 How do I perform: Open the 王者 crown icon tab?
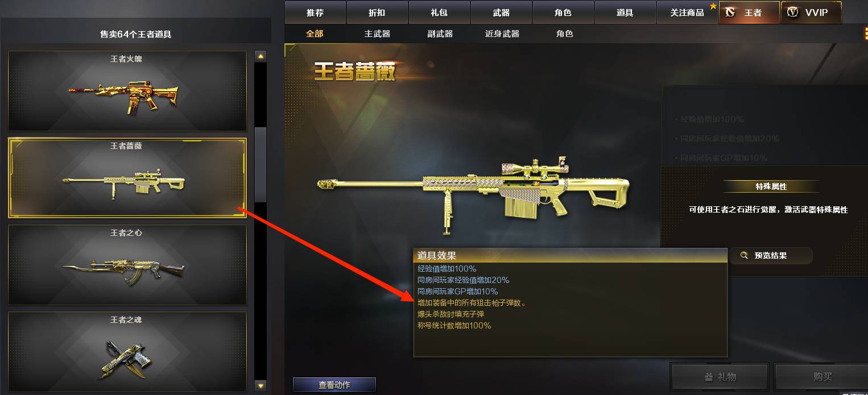(749, 13)
